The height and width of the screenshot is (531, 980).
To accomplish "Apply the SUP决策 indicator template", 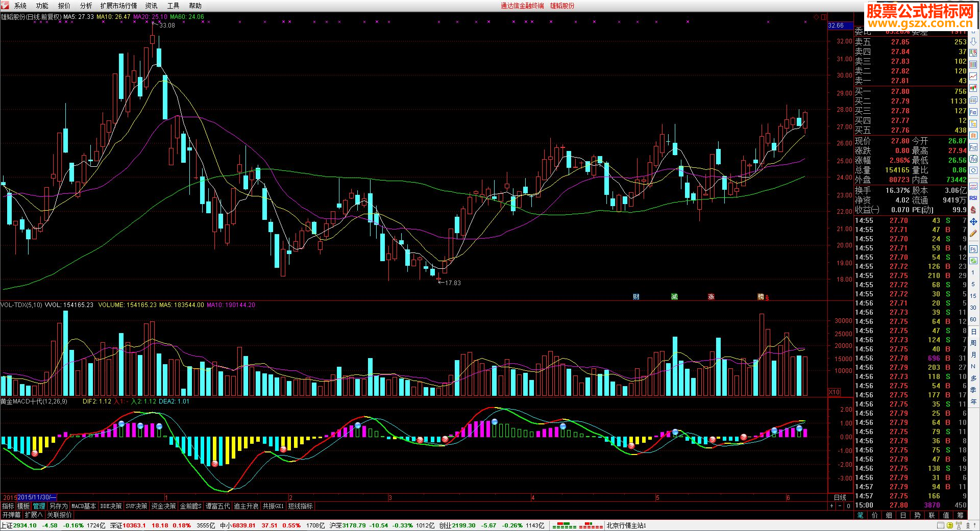I will click(137, 506).
